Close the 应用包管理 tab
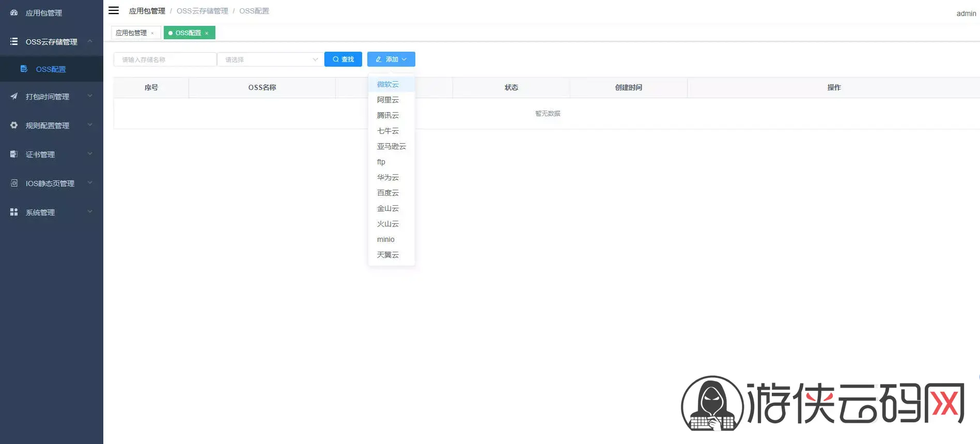Screen dimensions: 980x444 click(152, 33)
